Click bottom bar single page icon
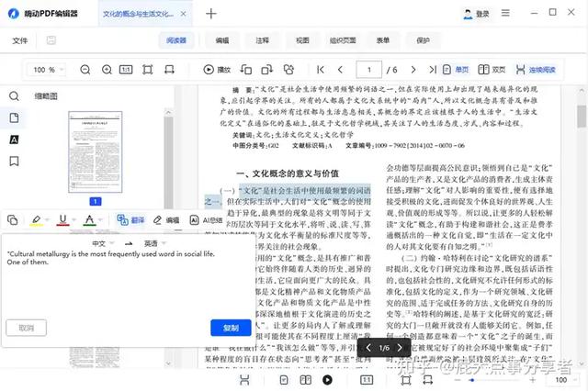The image size is (588, 391). [x=284, y=380]
